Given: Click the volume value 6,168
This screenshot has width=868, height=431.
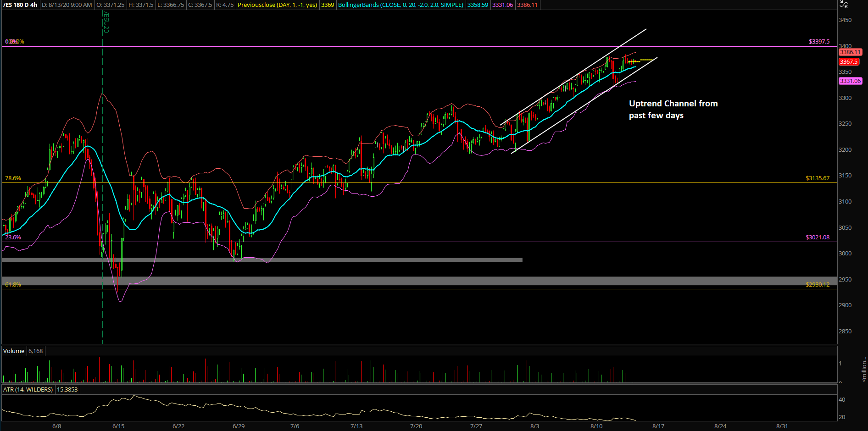Looking at the screenshot, I should (x=35, y=351).
